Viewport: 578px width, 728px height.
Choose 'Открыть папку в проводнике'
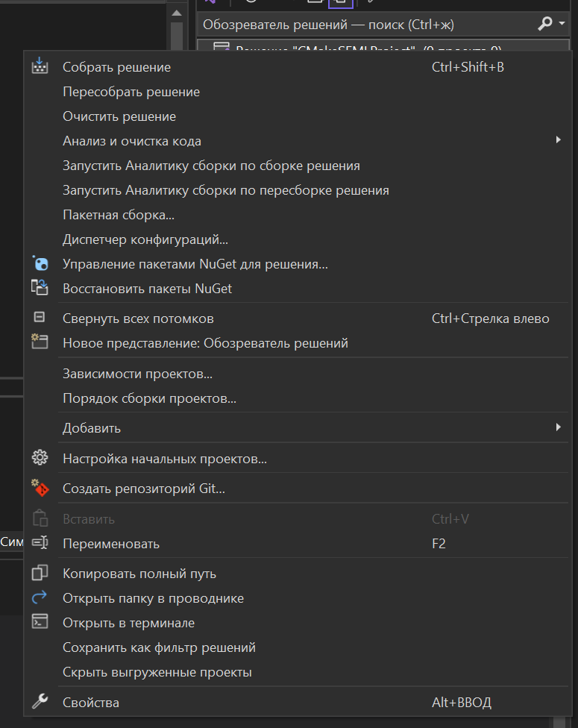click(x=153, y=598)
